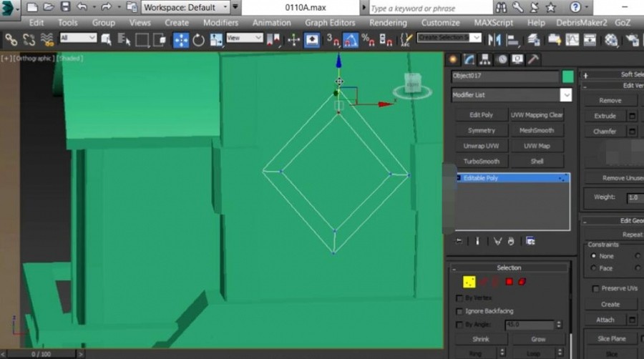Toggle the Percent Snap icon
The width and height of the screenshot is (644, 359).
[368, 40]
